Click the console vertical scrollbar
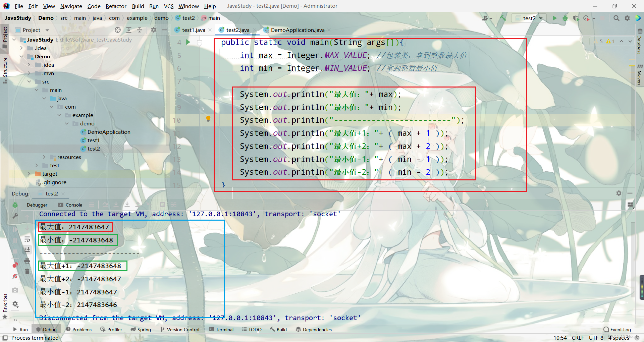The height and width of the screenshot is (342, 644). 633,260
